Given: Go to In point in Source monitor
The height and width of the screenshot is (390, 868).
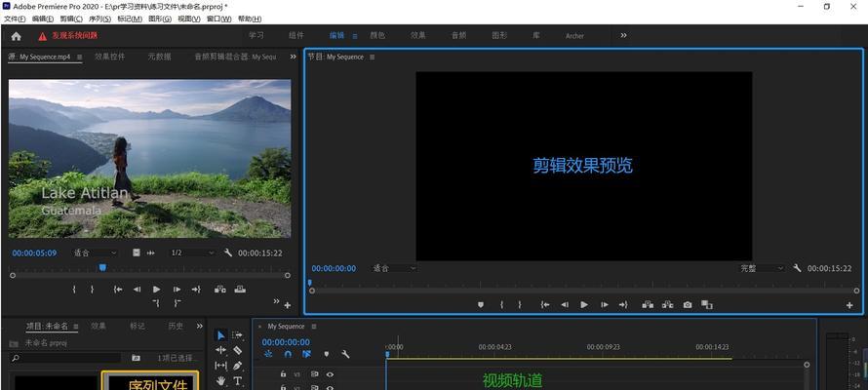Looking at the screenshot, I should point(118,290).
